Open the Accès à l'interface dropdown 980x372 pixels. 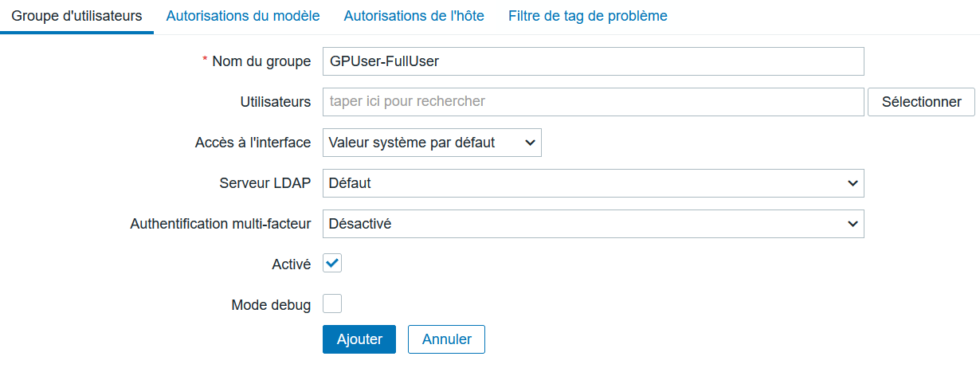pyautogui.click(x=432, y=143)
